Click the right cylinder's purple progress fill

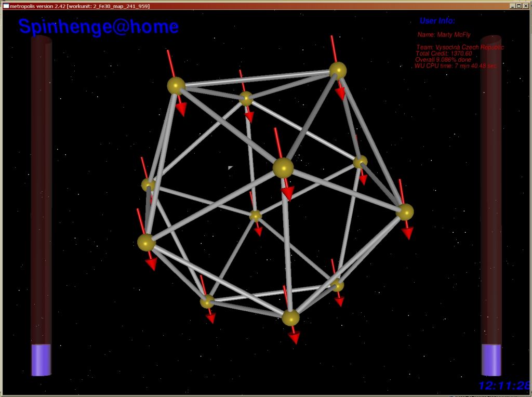pyautogui.click(x=491, y=360)
